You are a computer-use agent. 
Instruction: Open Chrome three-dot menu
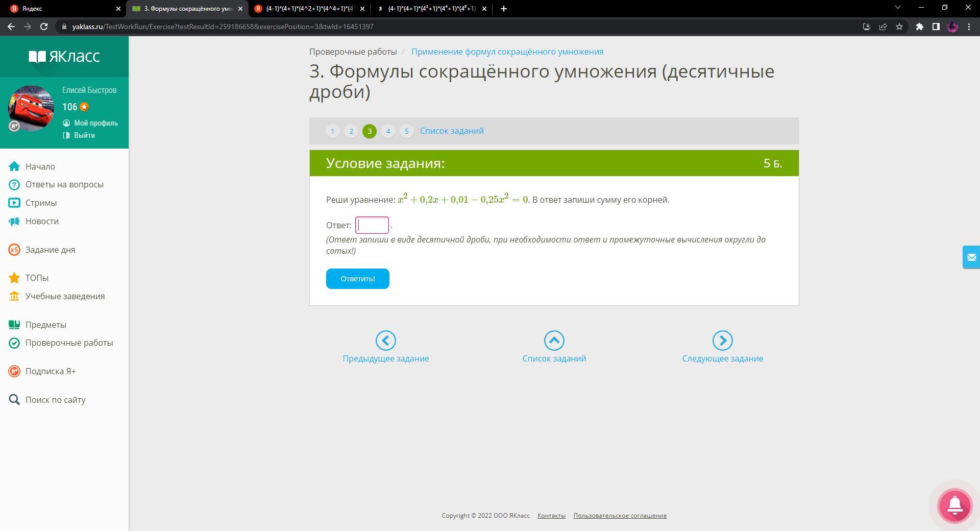pos(969,27)
